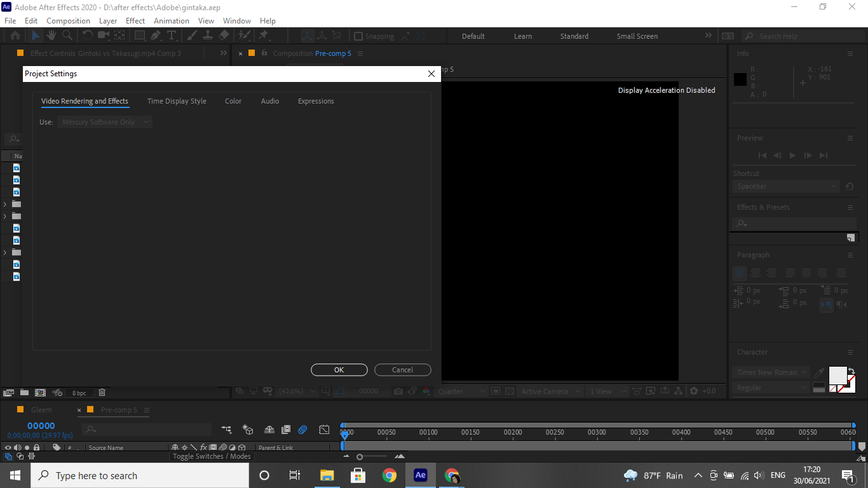Screen dimensions: 868x488
Task: Enable Frame Blending for the composition
Action: point(286,430)
